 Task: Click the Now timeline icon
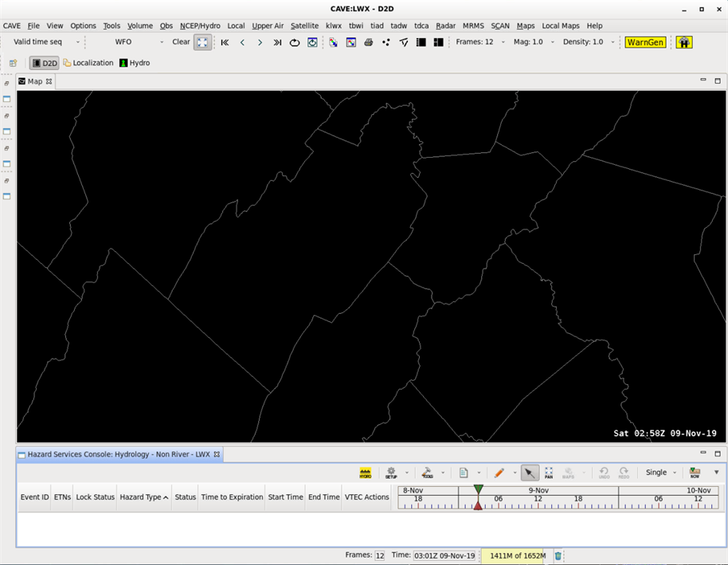(695, 473)
